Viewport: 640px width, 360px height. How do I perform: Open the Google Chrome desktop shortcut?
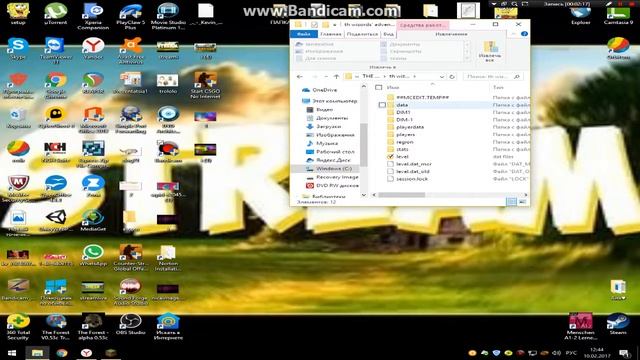(56, 85)
